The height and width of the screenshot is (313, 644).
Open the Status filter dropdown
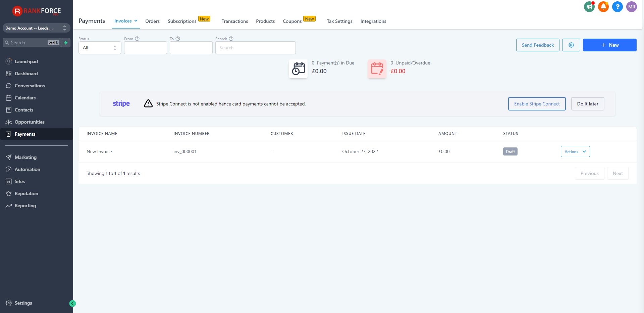100,48
